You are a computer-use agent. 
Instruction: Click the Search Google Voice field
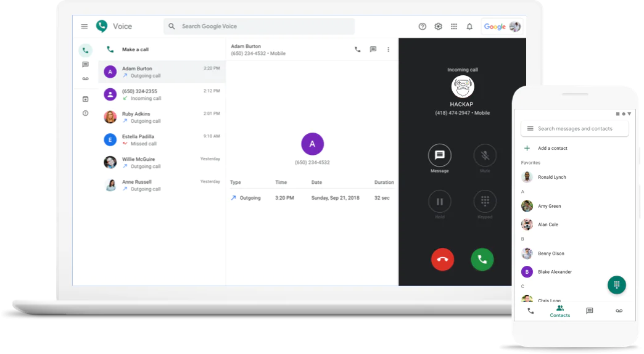pos(259,27)
